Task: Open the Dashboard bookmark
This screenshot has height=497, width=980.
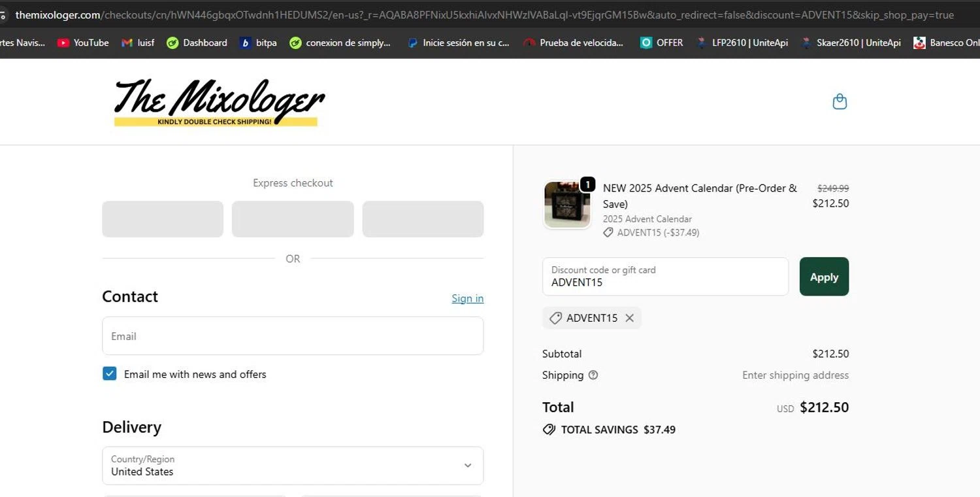Action: point(197,43)
